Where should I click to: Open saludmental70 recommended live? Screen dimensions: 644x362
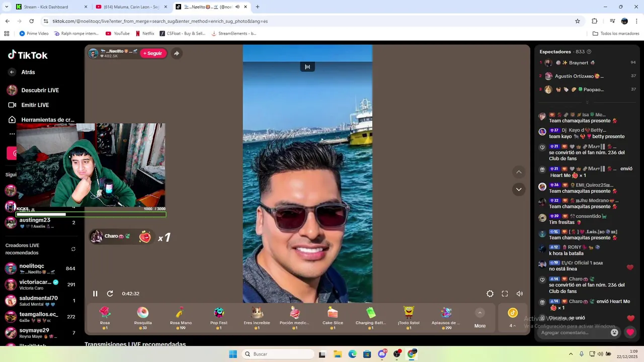[x=40, y=301]
